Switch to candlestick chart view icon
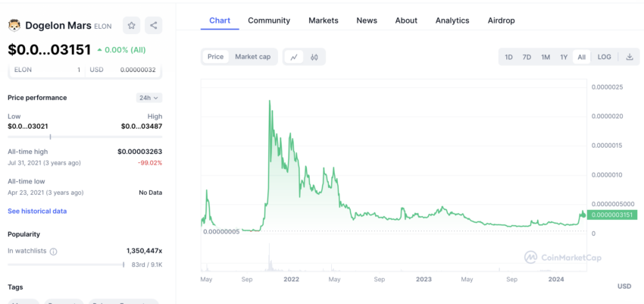This screenshot has height=304, width=644. pyautogui.click(x=314, y=57)
